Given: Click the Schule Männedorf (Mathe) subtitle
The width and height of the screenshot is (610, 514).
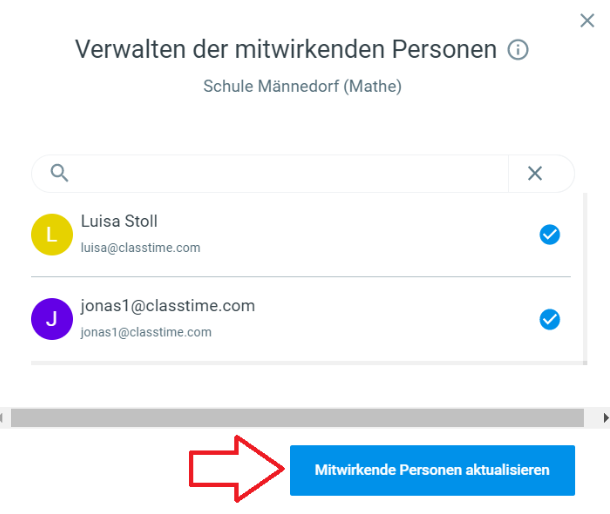Looking at the screenshot, I should 302,86.
